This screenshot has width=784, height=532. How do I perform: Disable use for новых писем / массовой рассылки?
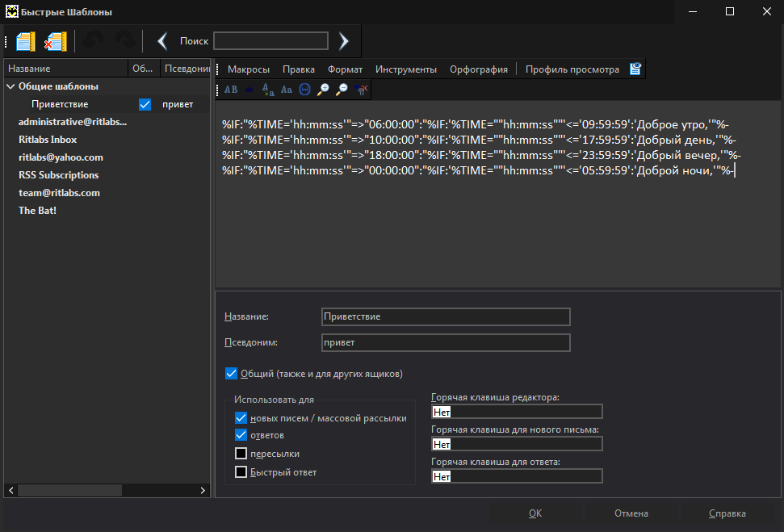(241, 417)
